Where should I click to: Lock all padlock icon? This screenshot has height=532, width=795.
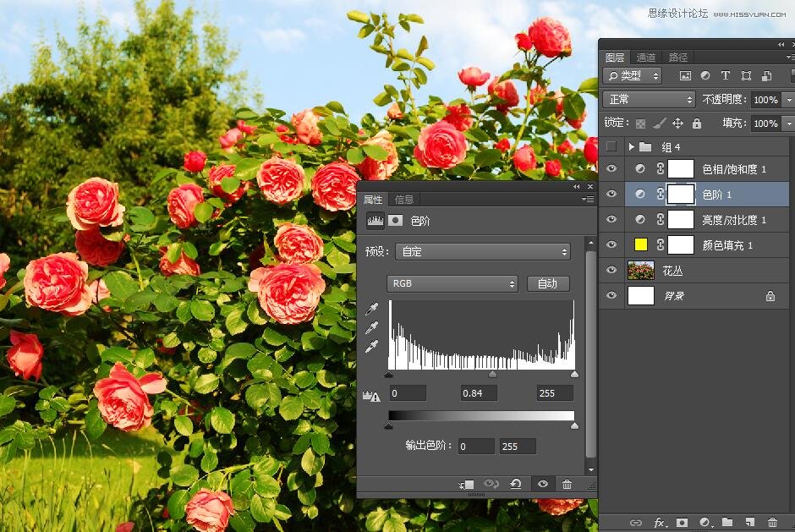(697, 123)
